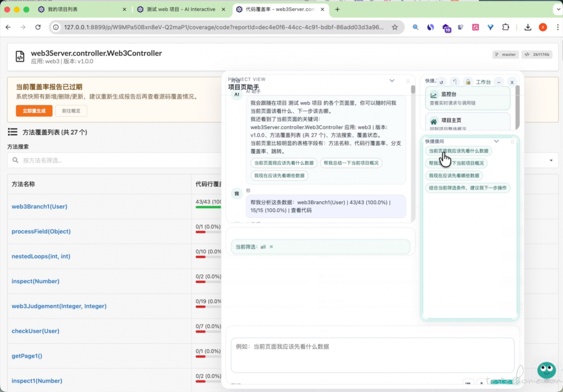Toggle the lock icon in the assistant panel
Image resolution: width=563 pixels, height=392 pixels.
pos(468,82)
